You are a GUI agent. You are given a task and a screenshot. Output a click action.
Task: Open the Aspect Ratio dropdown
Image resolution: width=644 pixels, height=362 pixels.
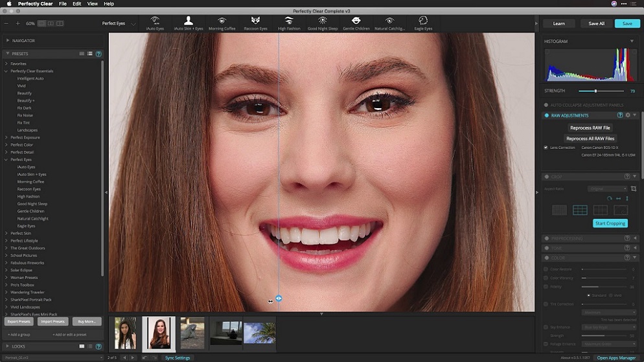pyautogui.click(x=608, y=189)
